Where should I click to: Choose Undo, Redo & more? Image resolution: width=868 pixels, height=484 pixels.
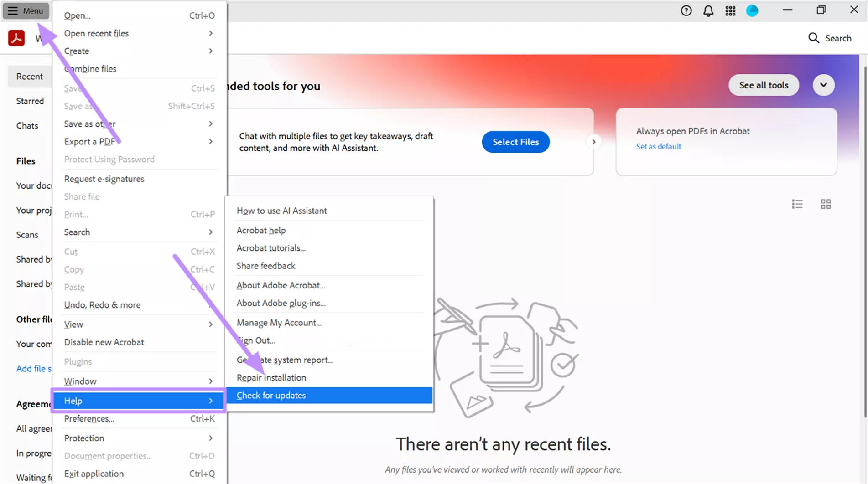coord(139,305)
